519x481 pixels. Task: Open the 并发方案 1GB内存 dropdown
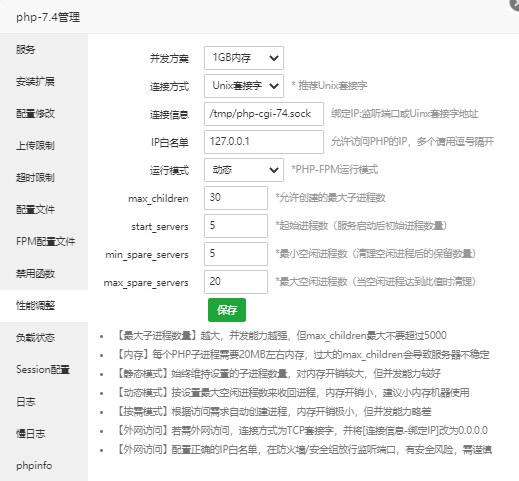point(244,58)
